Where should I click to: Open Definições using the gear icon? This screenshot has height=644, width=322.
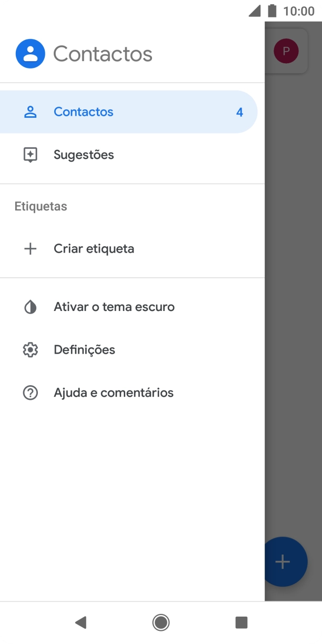31,349
